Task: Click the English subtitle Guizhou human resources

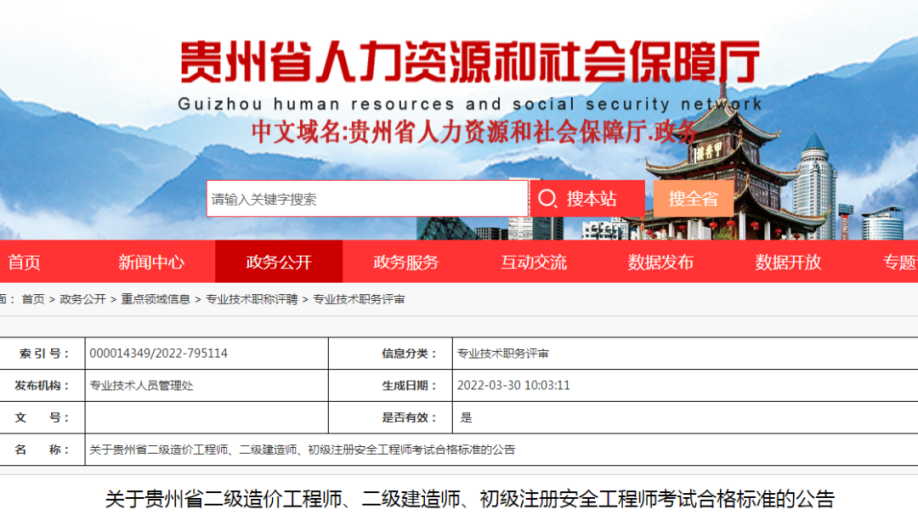Action: click(470, 104)
